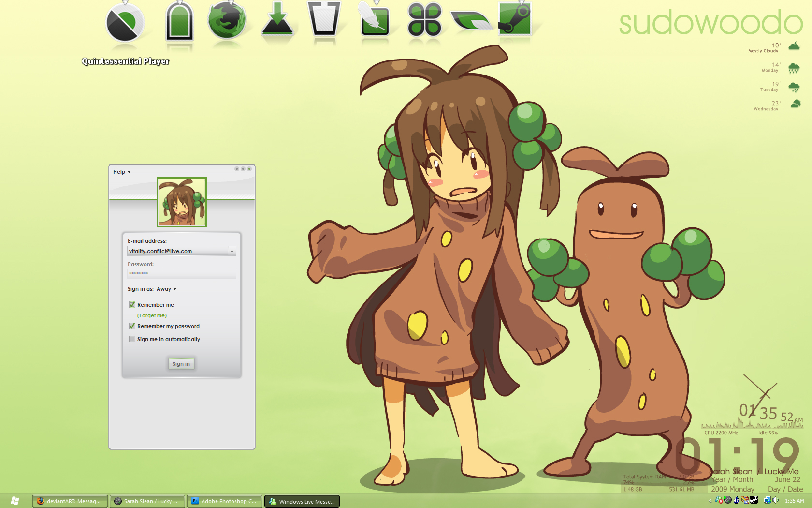Open the e-mail address dropdown arrow
Viewport: 812px width, 508px height.
pos(232,251)
